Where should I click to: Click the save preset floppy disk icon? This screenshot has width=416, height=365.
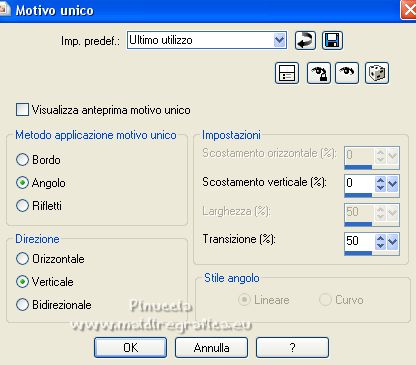pyautogui.click(x=332, y=41)
